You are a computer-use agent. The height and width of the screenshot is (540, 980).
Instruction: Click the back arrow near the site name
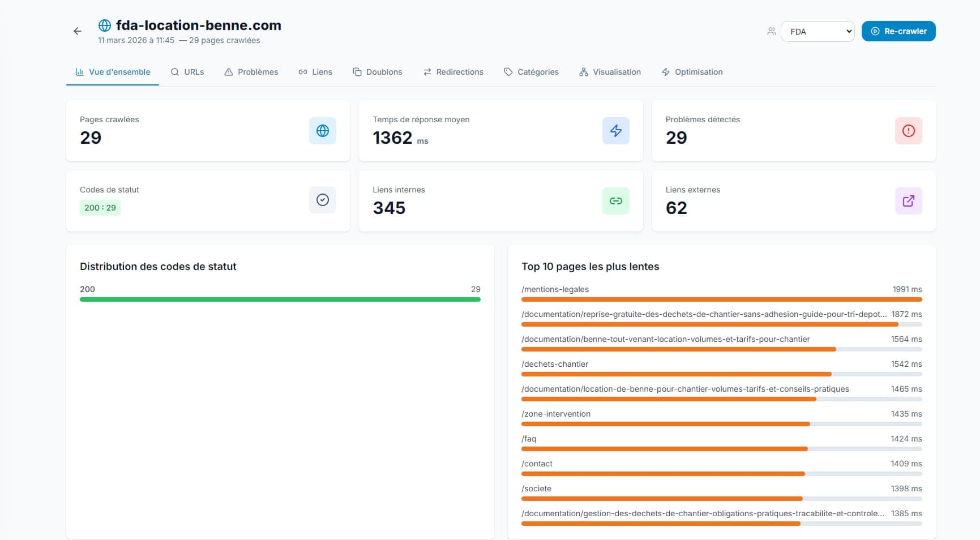[77, 31]
